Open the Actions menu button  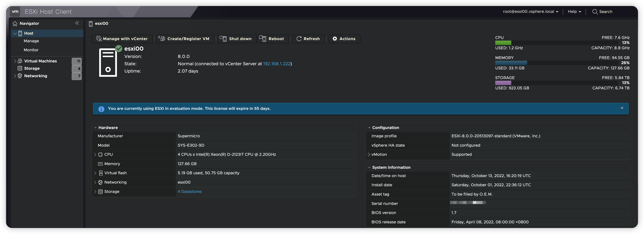coord(344,39)
